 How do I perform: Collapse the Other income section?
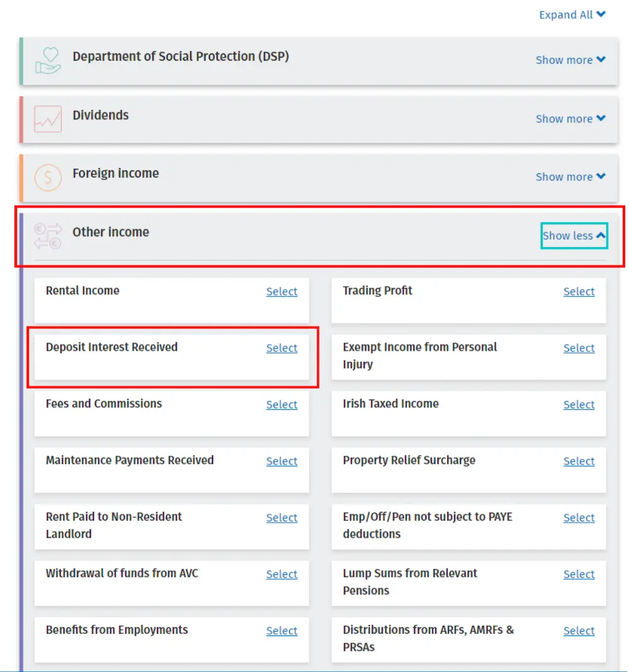click(572, 235)
